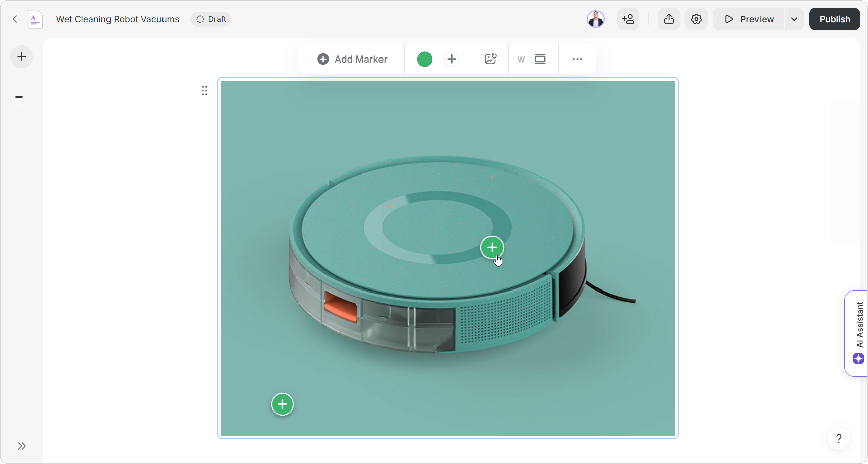This screenshot has height=464, width=868.
Task: Click the marker on the vacuum top
Action: click(492, 247)
